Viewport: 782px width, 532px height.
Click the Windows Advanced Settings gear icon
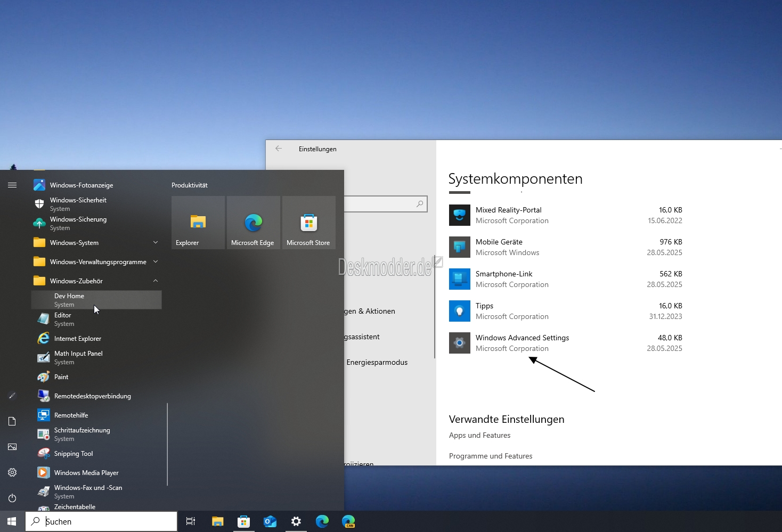click(460, 343)
